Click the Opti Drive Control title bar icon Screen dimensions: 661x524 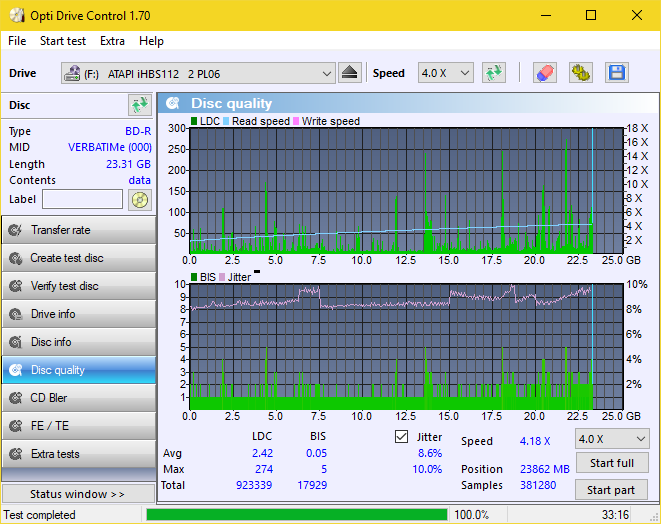[x=17, y=16]
